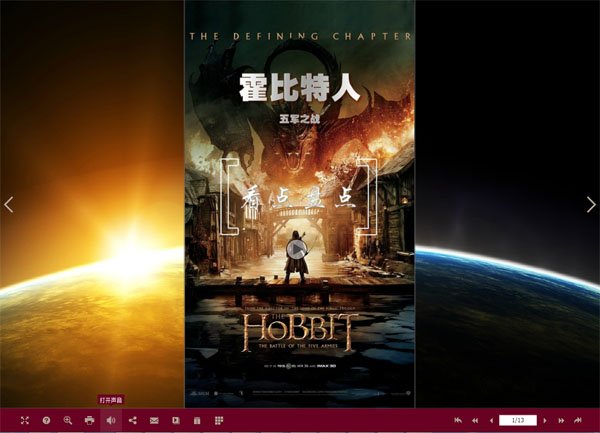The image size is (600, 433).
Task: Flip to previous page with left side chevron
Action: pyautogui.click(x=9, y=205)
